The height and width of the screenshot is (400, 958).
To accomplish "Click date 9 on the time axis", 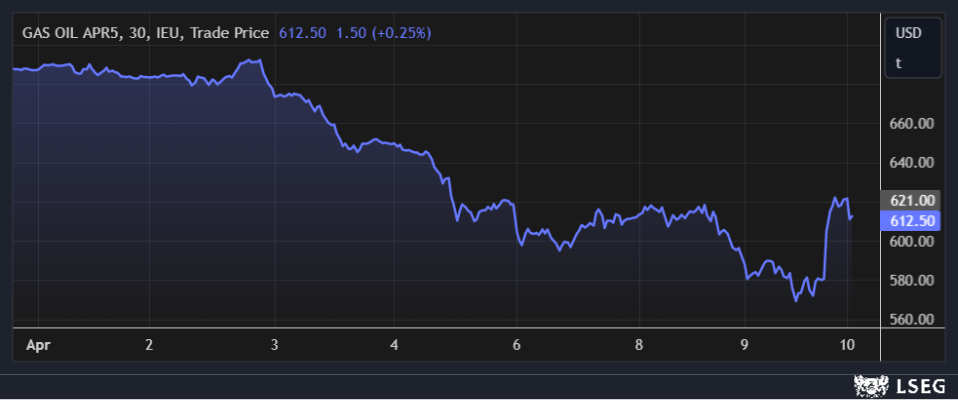I will [743, 345].
